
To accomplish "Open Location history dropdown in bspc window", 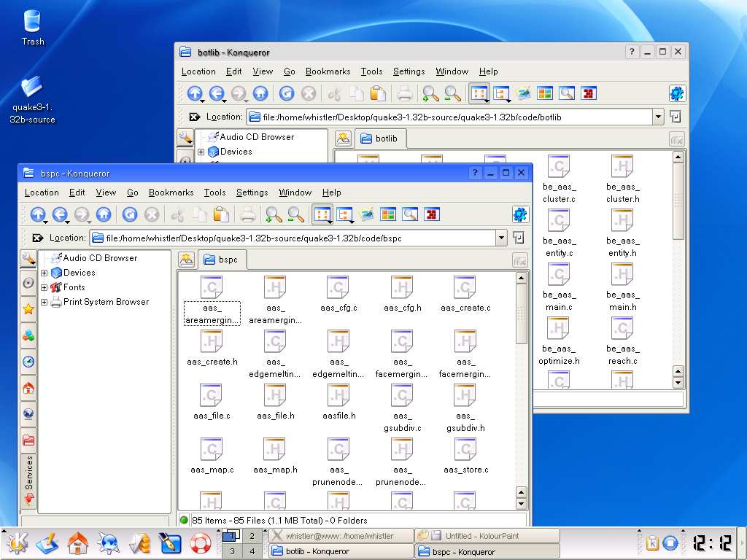I will [x=501, y=238].
